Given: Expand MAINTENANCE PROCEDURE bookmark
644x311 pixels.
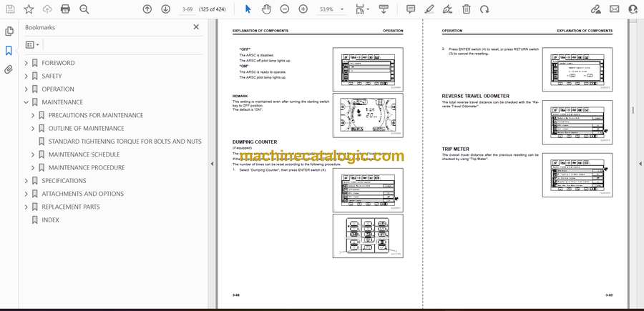Looking at the screenshot, I should [33, 168].
